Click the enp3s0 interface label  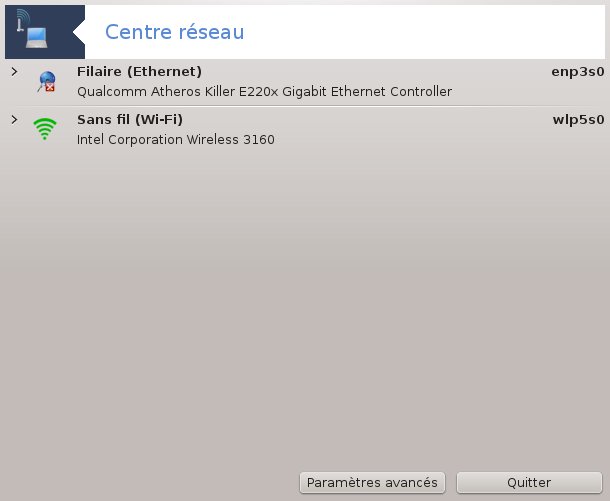(578, 72)
